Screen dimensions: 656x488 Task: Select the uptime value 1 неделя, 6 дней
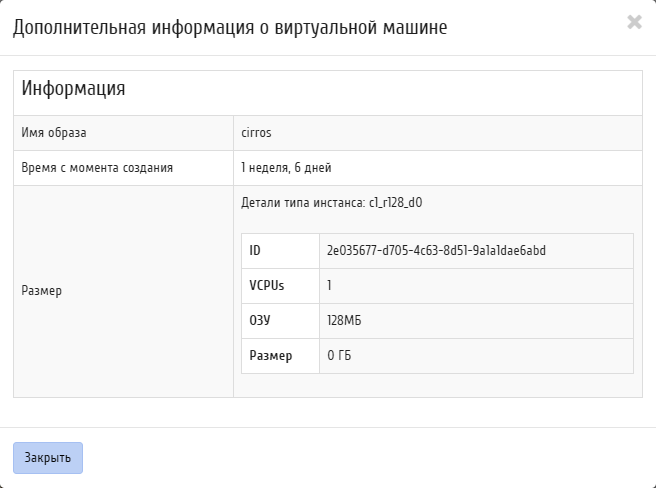(x=286, y=168)
